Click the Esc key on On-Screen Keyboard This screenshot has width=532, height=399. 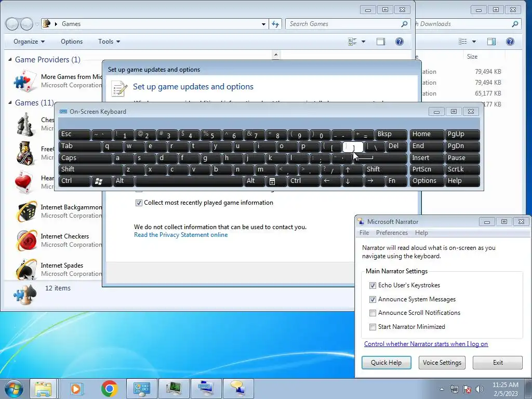pyautogui.click(x=74, y=135)
